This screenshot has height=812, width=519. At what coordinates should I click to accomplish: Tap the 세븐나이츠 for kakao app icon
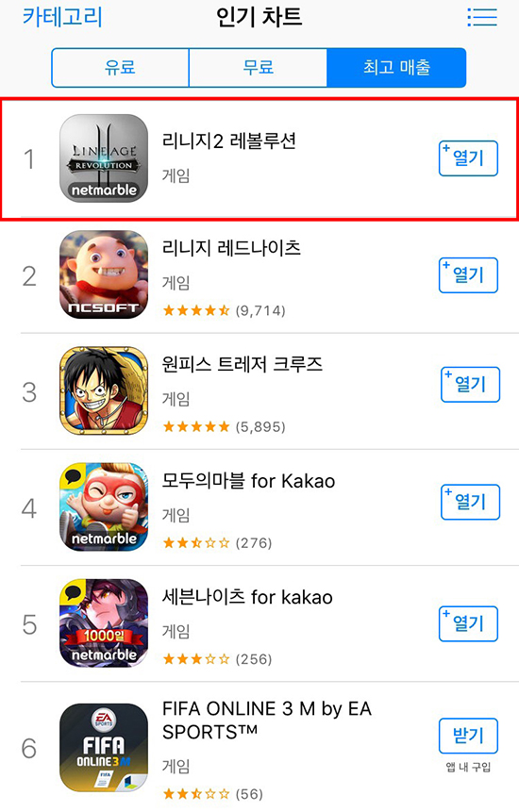coord(104,623)
